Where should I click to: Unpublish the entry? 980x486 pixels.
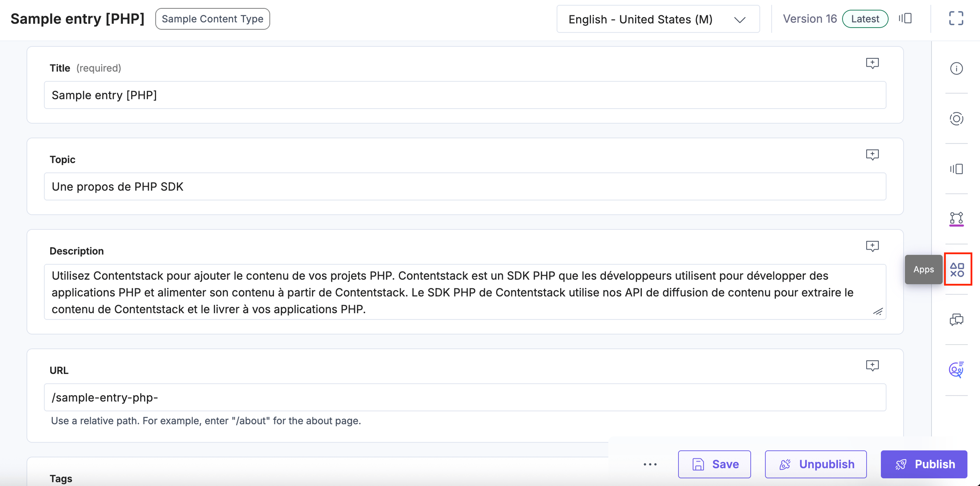pos(816,464)
